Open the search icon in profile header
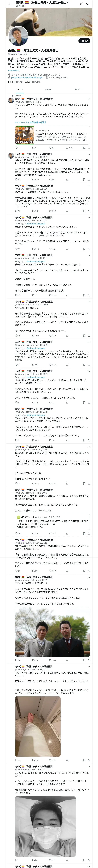 [88, 4]
